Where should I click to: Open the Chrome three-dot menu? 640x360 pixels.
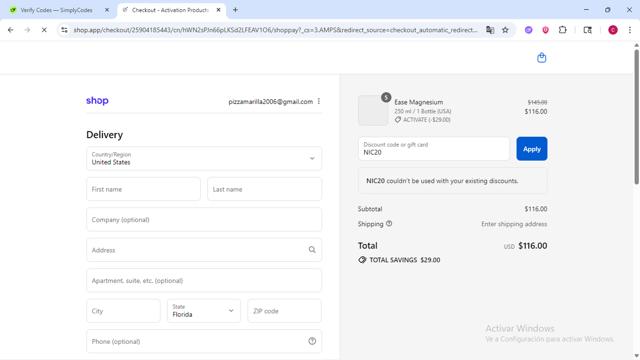point(630,30)
